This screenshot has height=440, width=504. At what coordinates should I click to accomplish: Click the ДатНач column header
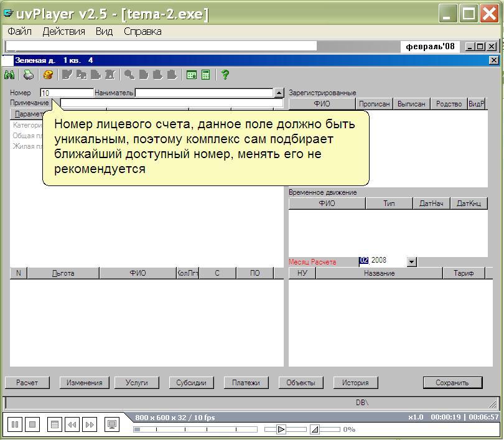pos(431,204)
